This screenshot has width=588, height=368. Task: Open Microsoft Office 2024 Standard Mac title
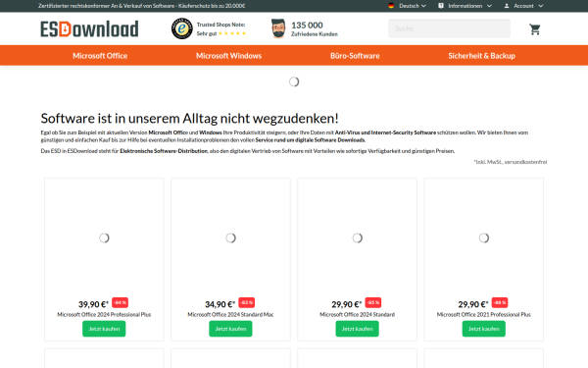click(x=230, y=315)
